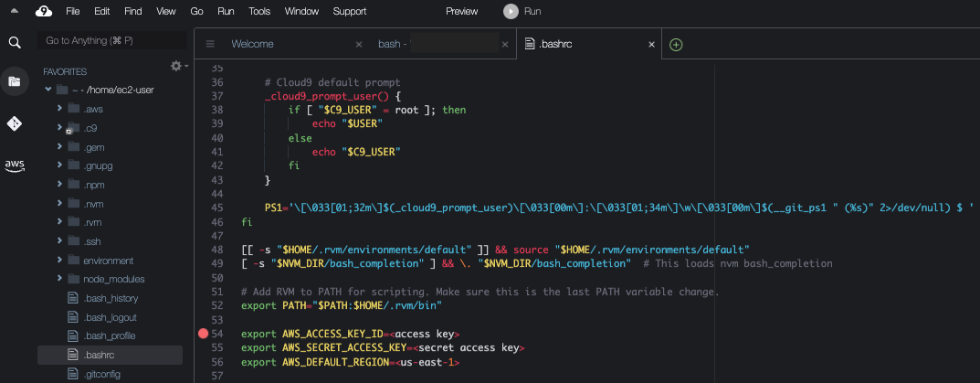
Task: Click the AWS_DEFAULT_REGION export line
Action: point(351,362)
